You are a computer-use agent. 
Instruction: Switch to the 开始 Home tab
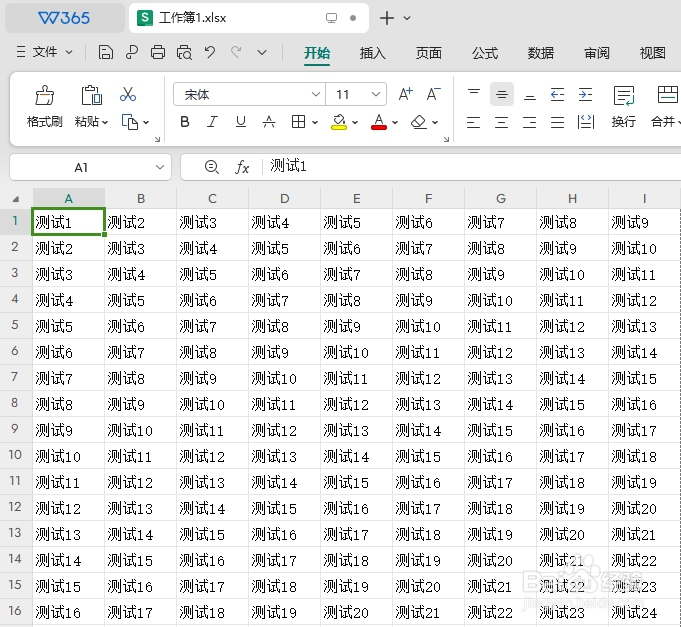point(317,53)
